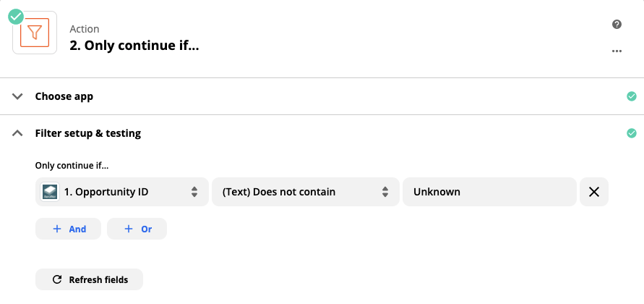This screenshot has height=304, width=644.
Task: Click the Refresh fields button
Action: tap(89, 279)
